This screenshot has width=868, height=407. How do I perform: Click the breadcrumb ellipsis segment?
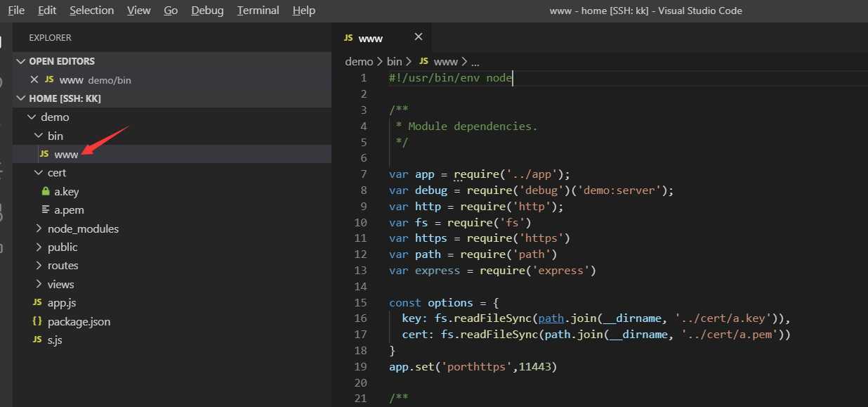click(x=475, y=62)
